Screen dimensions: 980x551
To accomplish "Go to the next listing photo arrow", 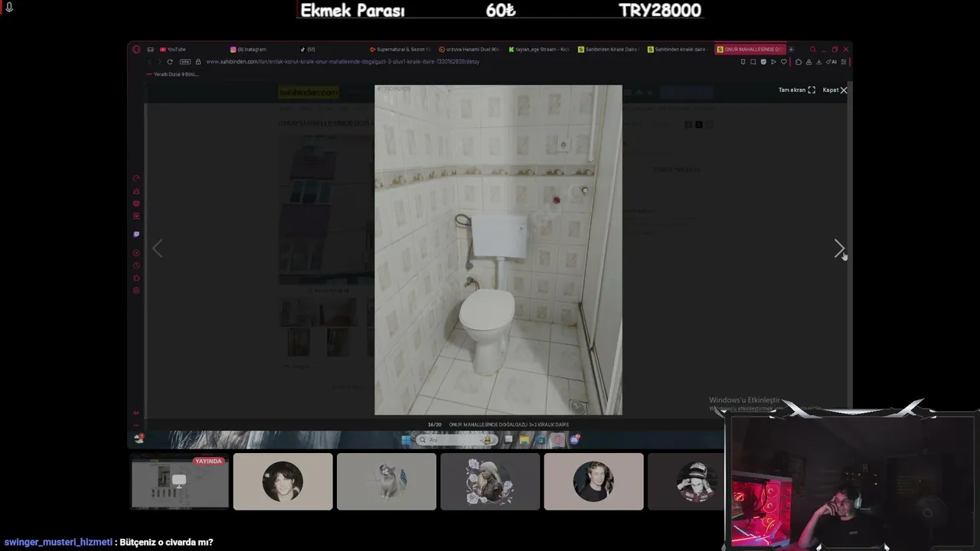I will click(x=839, y=249).
